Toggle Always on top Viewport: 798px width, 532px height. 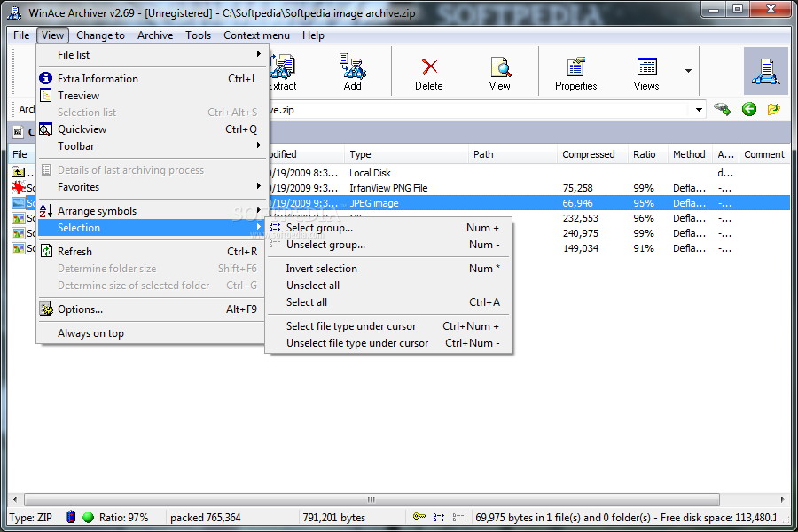pos(151,333)
